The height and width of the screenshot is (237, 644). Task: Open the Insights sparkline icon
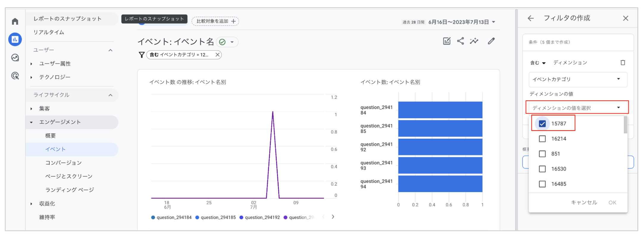474,41
